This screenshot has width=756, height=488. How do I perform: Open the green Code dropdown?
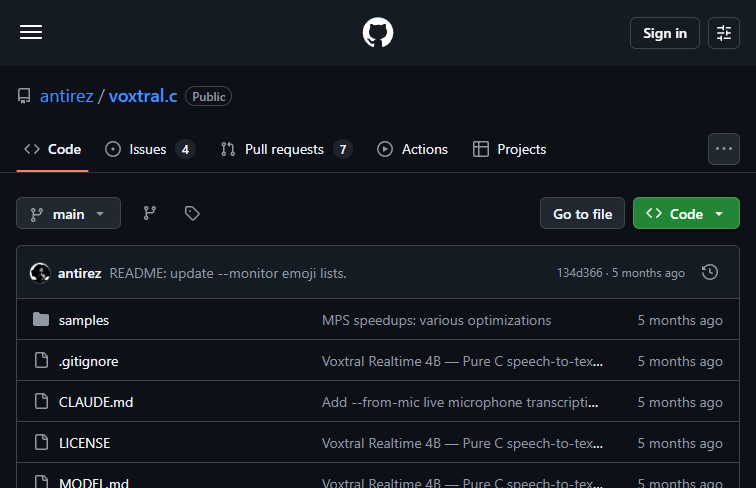click(686, 213)
